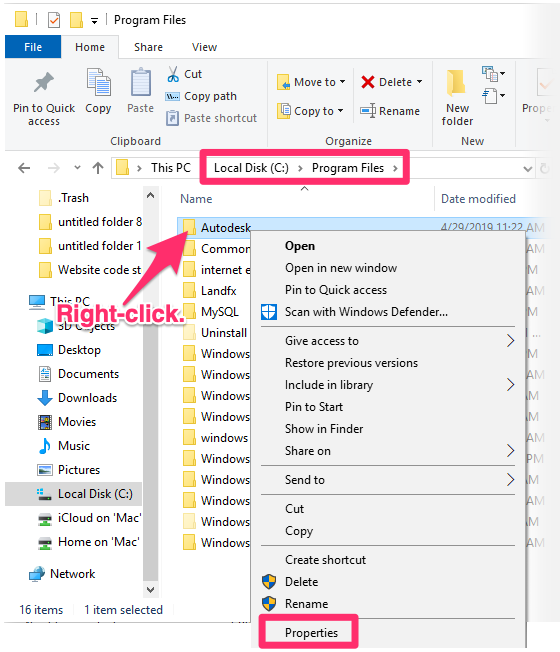Expand the Send to submenu
Image resolution: width=560 pixels, height=652 pixels.
click(x=388, y=480)
